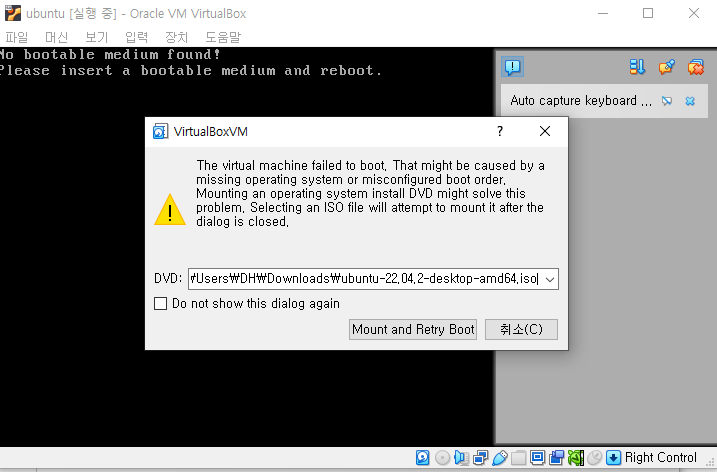
Task: Open the 입력 menu
Action: 136,37
